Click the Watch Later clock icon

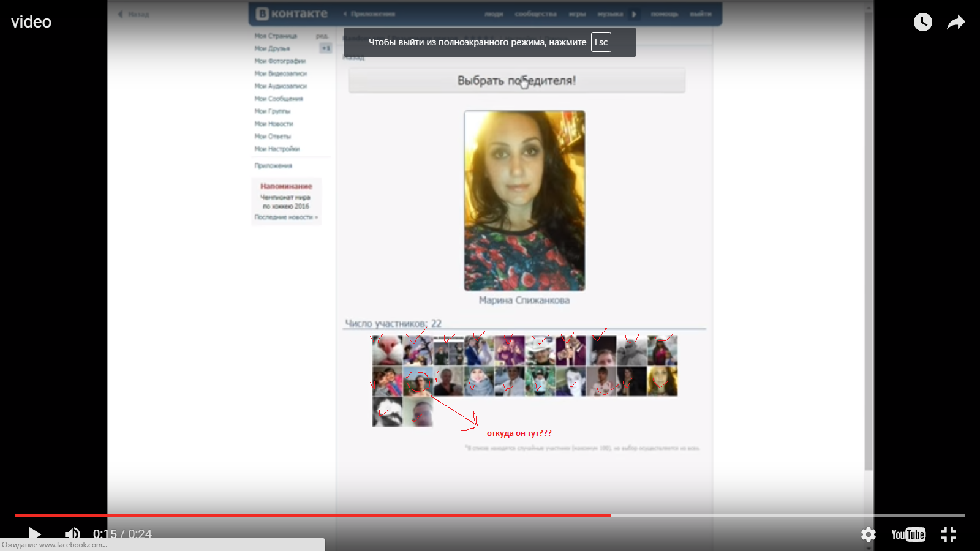[x=922, y=23]
